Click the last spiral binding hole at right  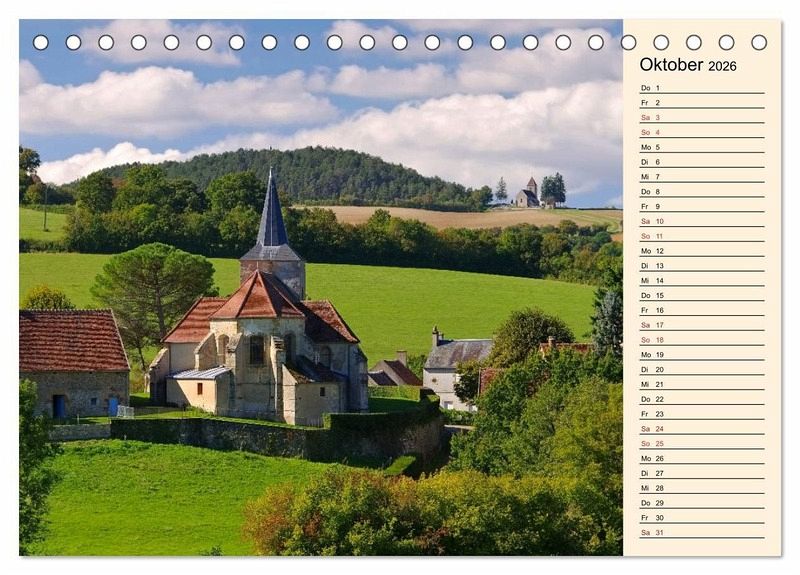click(759, 42)
